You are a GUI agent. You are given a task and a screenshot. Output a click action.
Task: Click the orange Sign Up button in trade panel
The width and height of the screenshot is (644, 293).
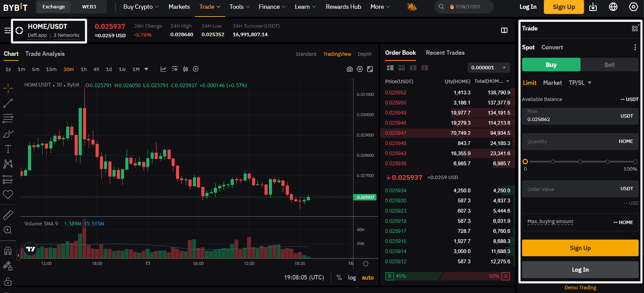[580, 248]
